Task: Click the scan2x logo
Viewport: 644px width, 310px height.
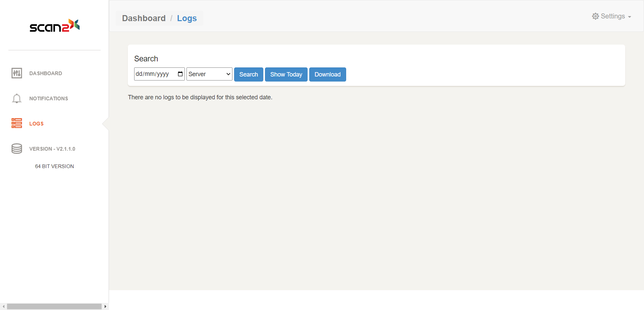Action: click(x=54, y=26)
